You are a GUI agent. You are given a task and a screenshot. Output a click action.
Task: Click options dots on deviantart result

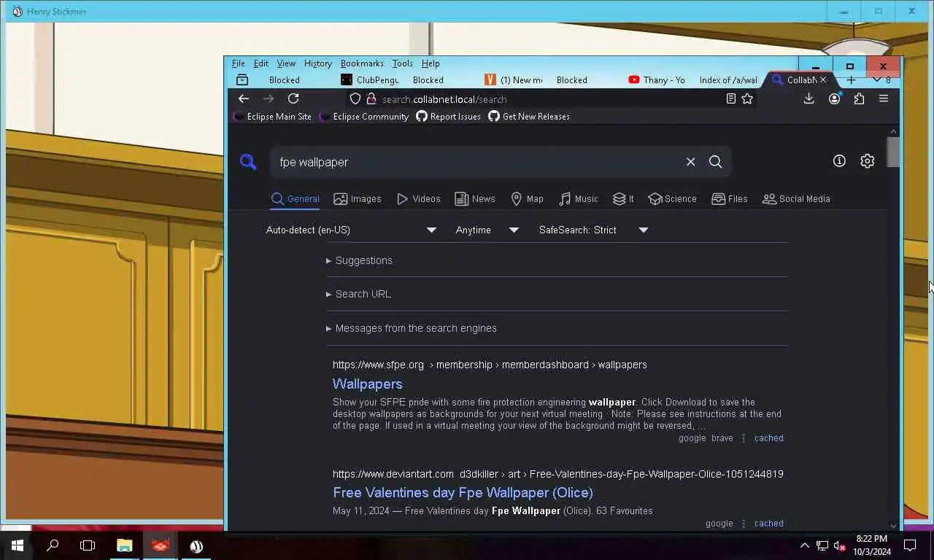point(744,524)
